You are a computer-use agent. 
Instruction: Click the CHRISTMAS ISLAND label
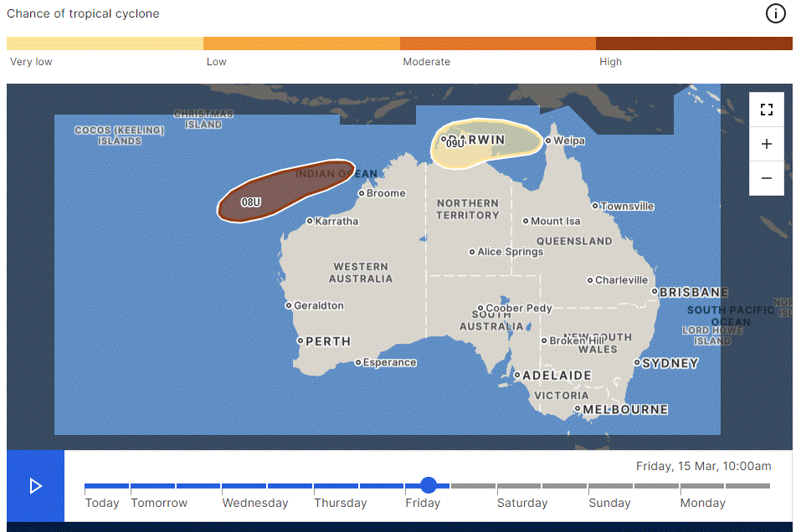203,119
